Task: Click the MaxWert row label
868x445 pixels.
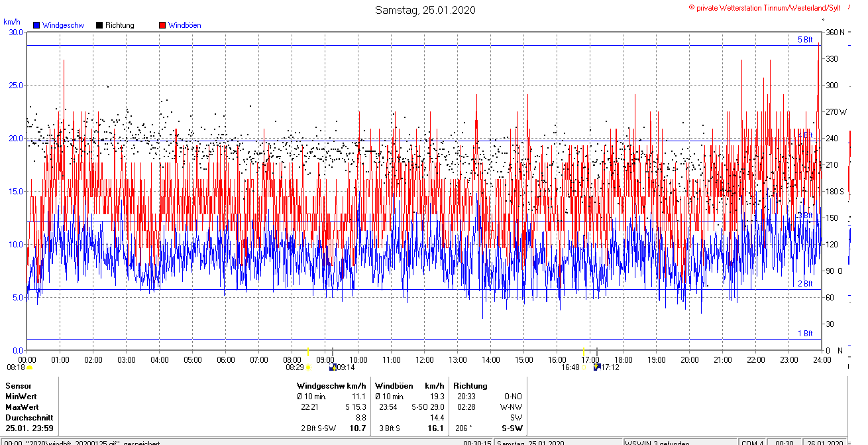Action: click(x=23, y=407)
